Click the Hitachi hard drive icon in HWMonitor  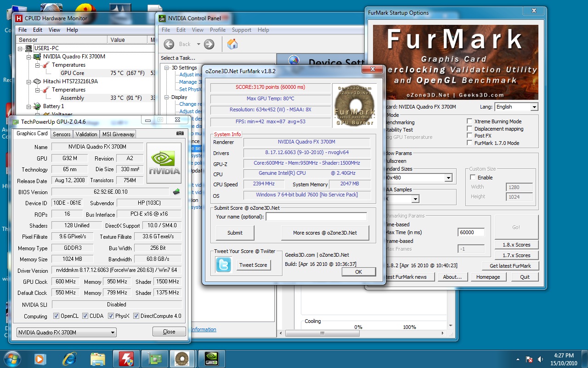click(x=38, y=81)
